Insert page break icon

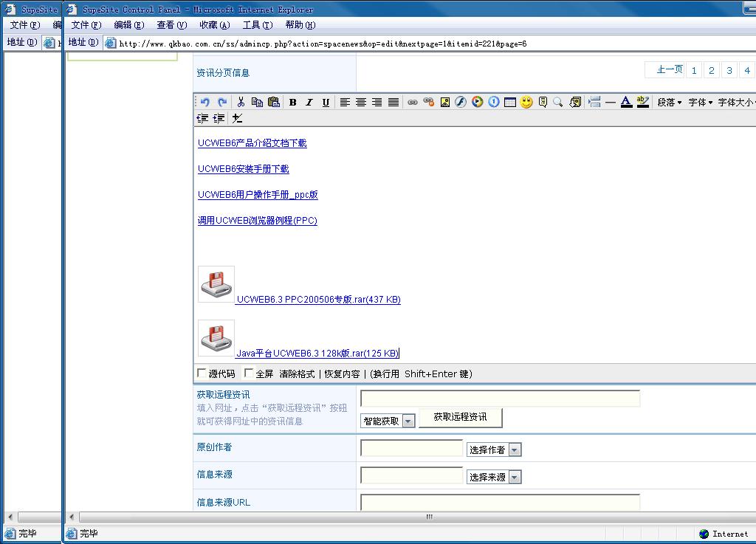pos(594,102)
